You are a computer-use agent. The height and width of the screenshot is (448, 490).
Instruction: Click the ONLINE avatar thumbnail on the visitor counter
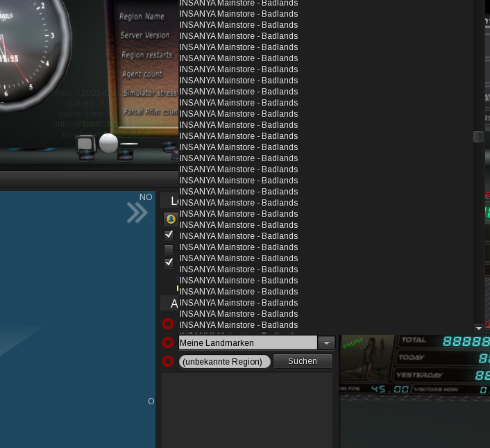click(x=366, y=358)
